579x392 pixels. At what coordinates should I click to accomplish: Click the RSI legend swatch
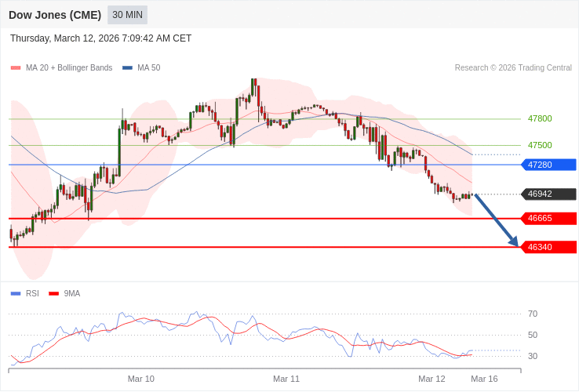tap(16, 294)
